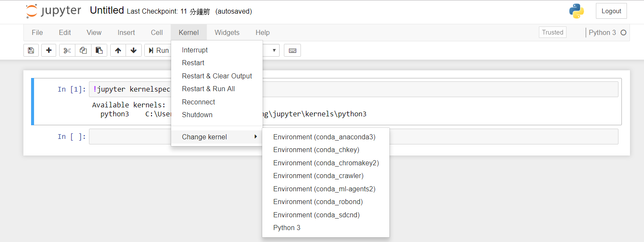644x242 pixels.
Task: Click the first cell's code input
Action: 353,89
